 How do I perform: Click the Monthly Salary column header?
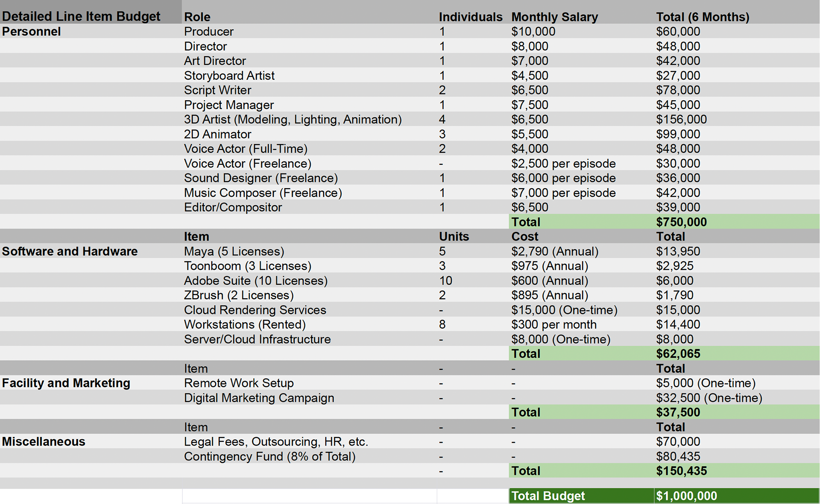coord(554,17)
